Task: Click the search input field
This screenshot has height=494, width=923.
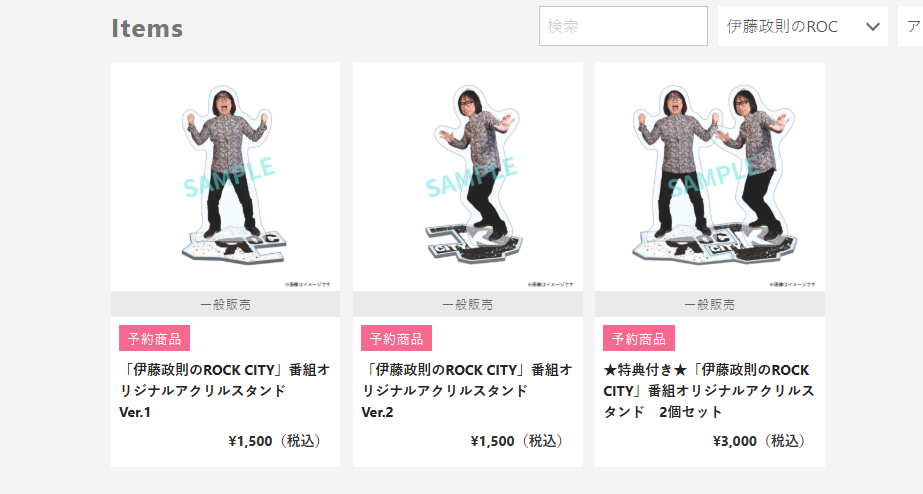Action: [x=623, y=26]
